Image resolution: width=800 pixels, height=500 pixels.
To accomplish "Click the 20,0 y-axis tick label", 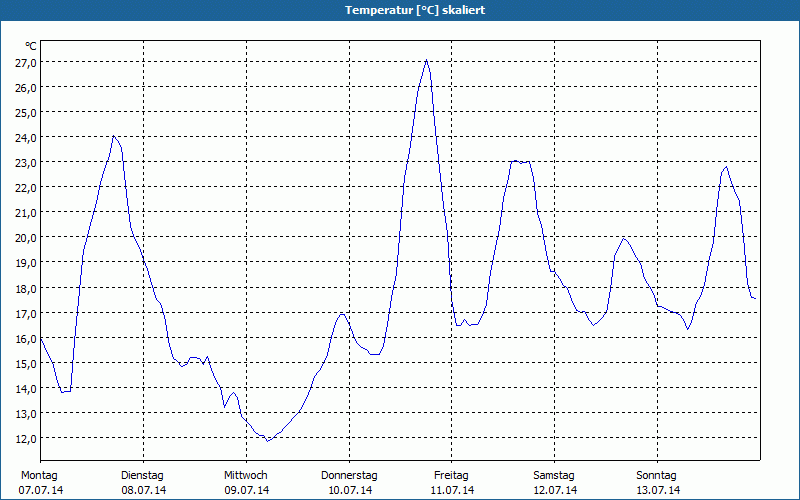I will coord(26,237).
